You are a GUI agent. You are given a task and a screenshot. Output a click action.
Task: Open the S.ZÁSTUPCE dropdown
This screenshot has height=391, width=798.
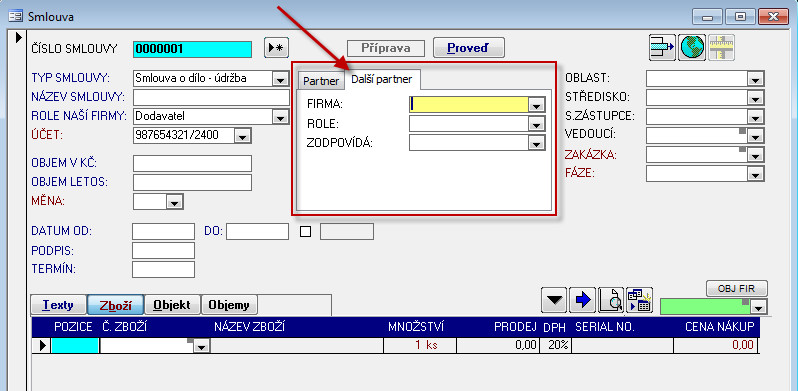click(x=756, y=117)
